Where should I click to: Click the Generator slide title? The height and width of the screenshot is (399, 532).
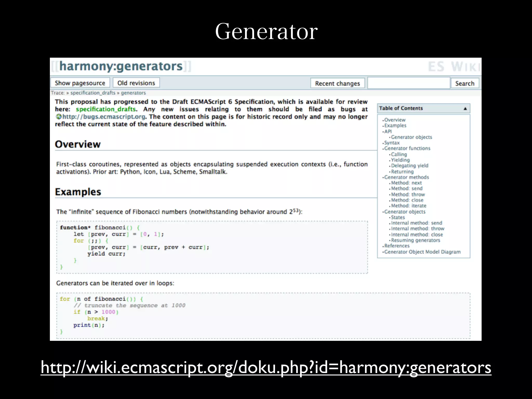[x=266, y=31]
